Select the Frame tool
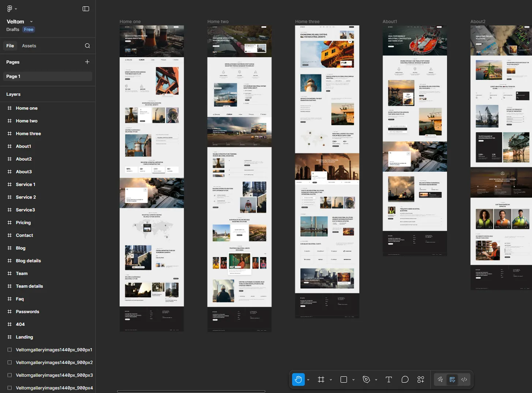 coord(321,379)
